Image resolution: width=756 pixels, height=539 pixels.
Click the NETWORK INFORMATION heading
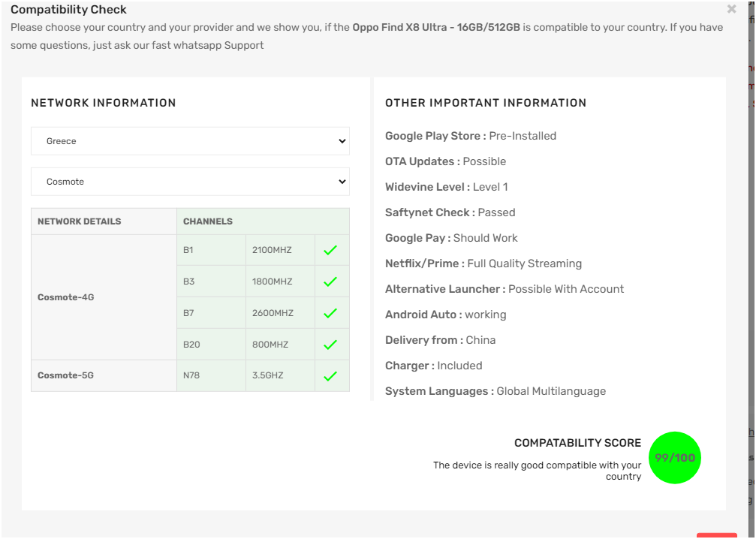(103, 103)
